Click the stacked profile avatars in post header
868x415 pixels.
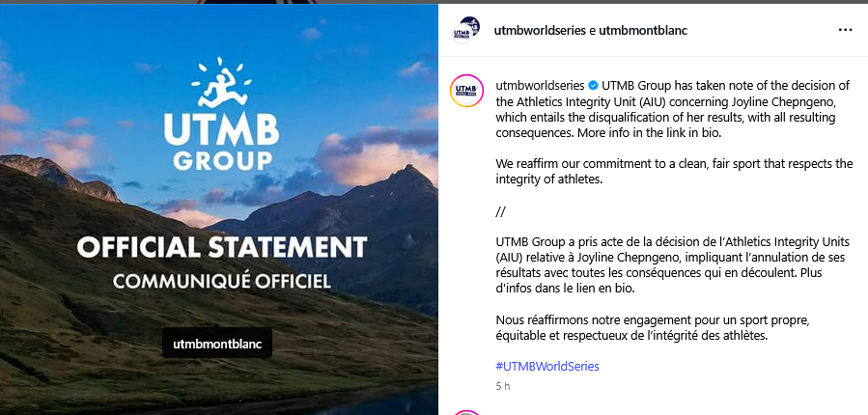[465, 30]
